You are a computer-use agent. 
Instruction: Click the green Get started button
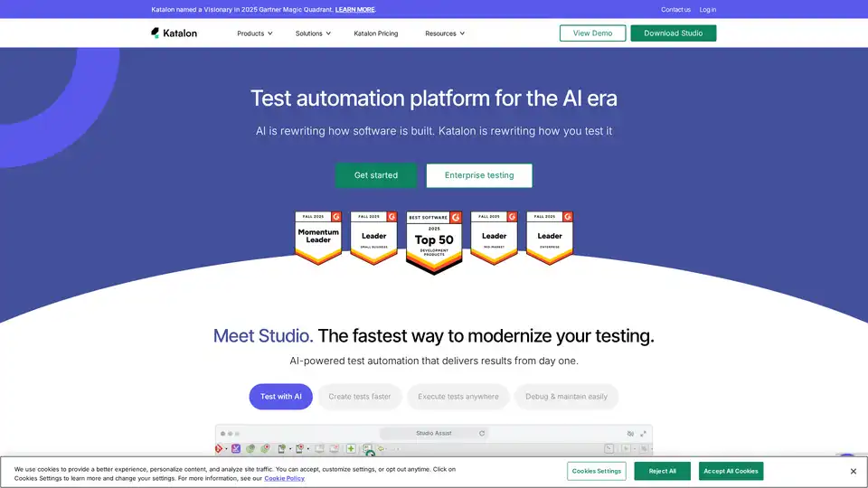pyautogui.click(x=375, y=175)
